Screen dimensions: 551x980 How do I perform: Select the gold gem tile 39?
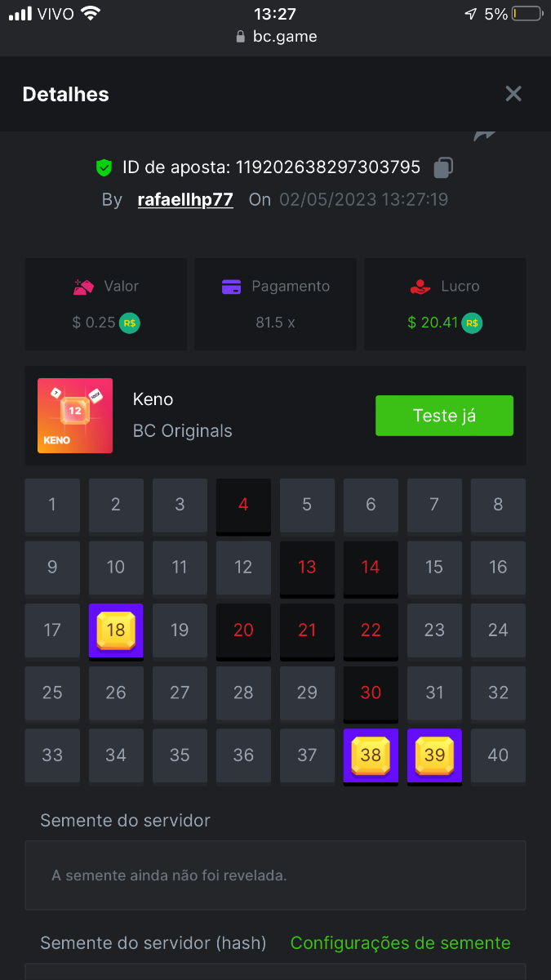(434, 756)
